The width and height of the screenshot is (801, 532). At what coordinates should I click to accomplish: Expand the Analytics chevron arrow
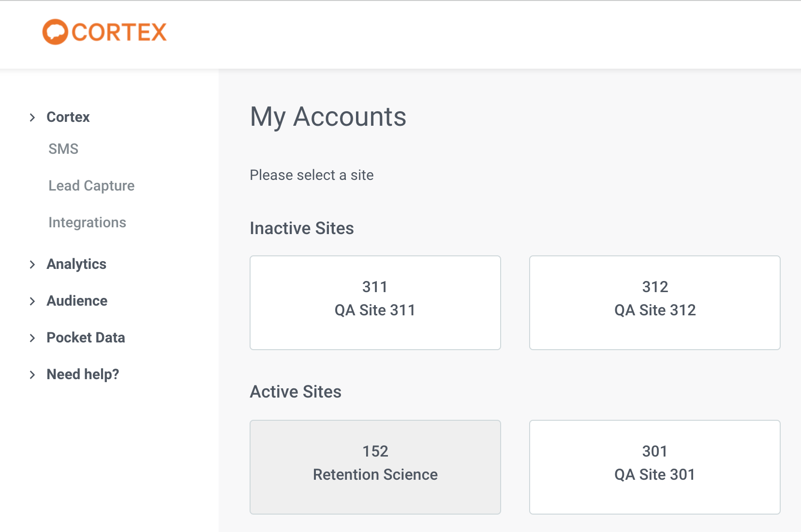click(32, 265)
